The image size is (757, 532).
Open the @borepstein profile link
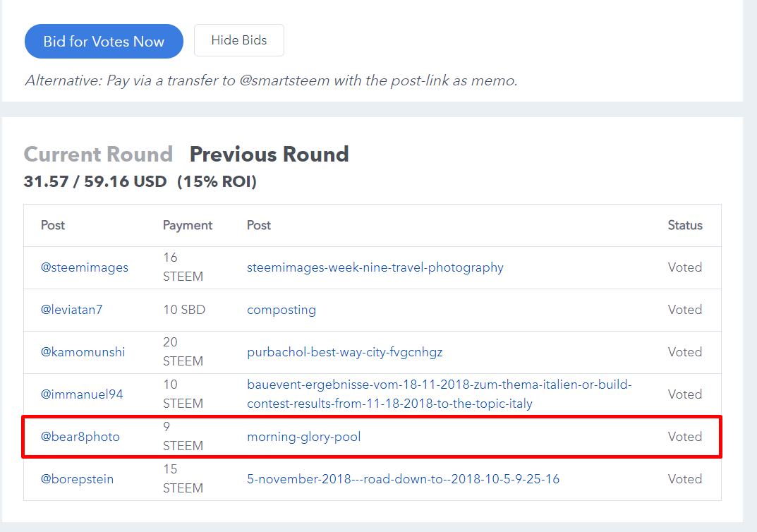pos(77,479)
